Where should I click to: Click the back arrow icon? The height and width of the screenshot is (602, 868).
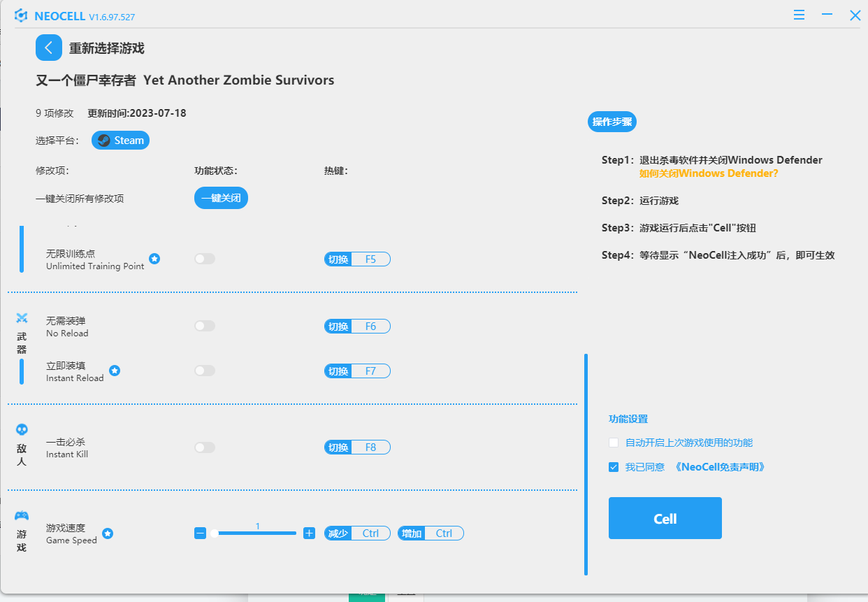click(48, 48)
